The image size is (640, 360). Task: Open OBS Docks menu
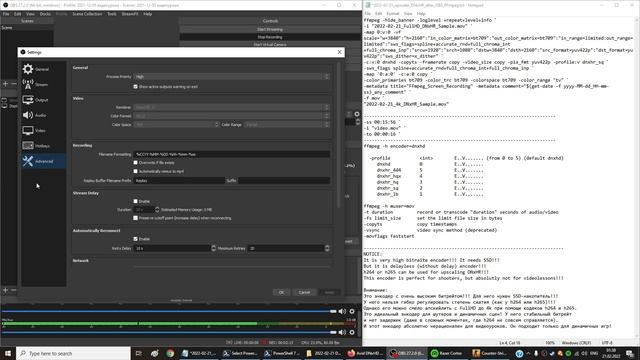click(45, 14)
